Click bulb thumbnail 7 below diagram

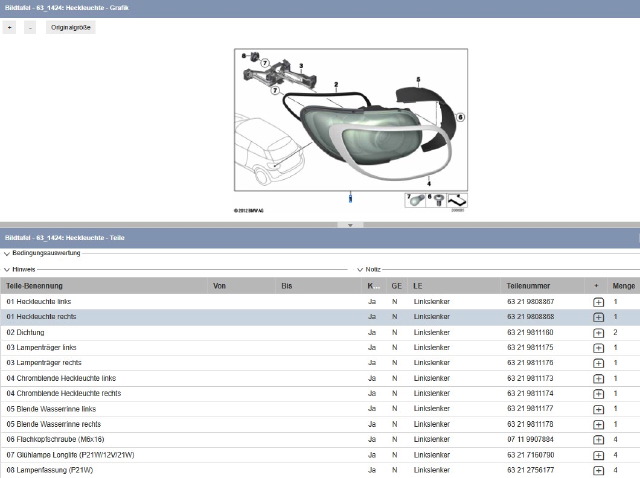tap(415, 200)
